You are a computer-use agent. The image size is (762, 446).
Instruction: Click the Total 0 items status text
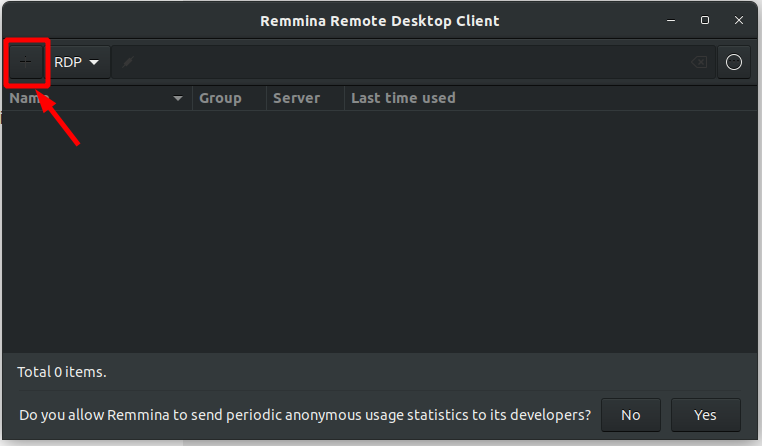62,372
